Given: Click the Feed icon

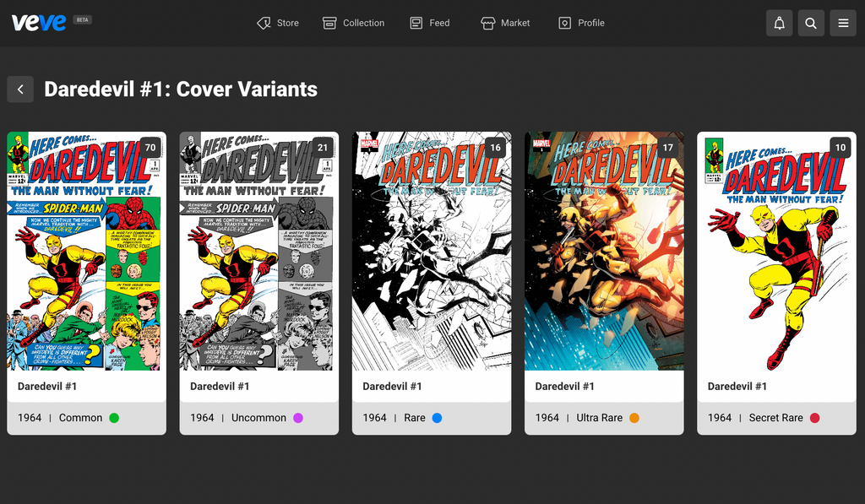Looking at the screenshot, I should point(416,23).
